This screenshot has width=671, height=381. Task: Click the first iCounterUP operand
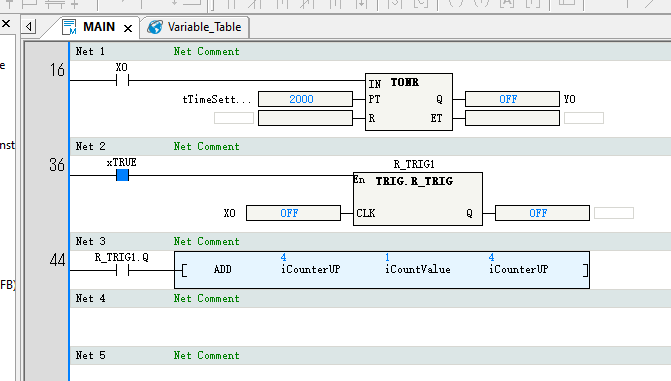pyautogui.click(x=311, y=269)
